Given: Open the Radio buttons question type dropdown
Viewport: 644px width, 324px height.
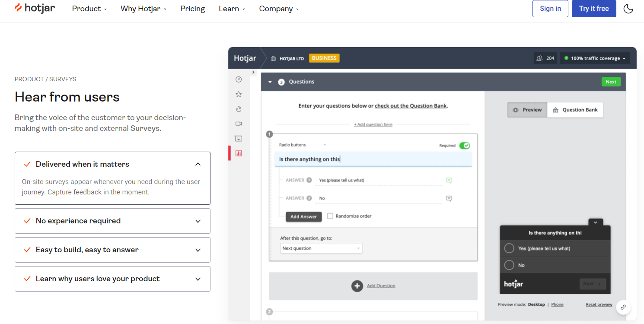Looking at the screenshot, I should [x=303, y=145].
